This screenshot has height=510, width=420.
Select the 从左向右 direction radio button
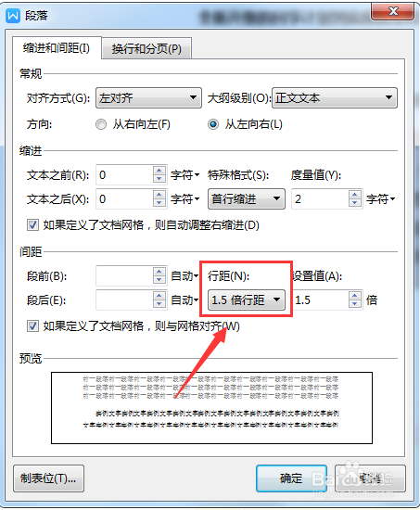pyautogui.click(x=213, y=124)
